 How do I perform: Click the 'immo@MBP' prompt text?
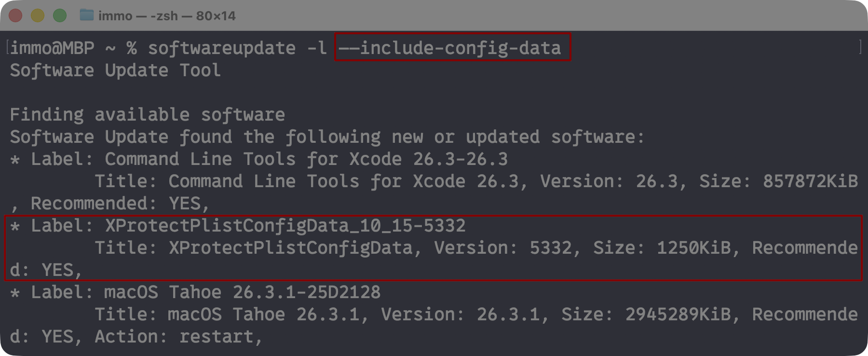[52, 48]
